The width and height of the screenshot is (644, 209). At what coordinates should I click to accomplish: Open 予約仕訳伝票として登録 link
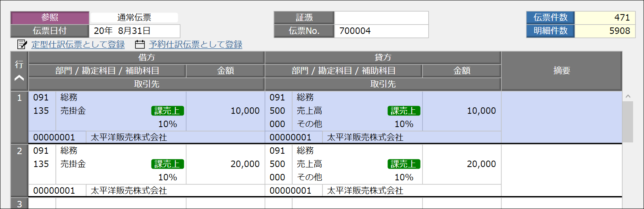196,44
